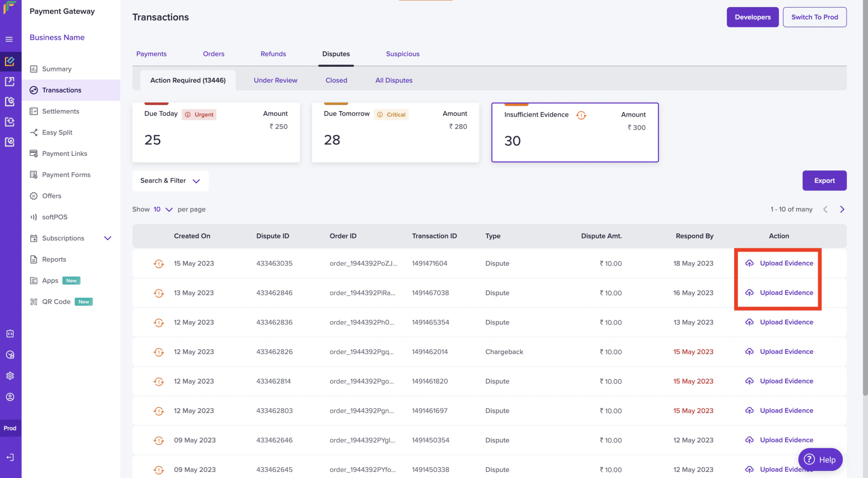Screen dimensions: 868x478
Task: Go to next page of disputes
Action: 842,209
